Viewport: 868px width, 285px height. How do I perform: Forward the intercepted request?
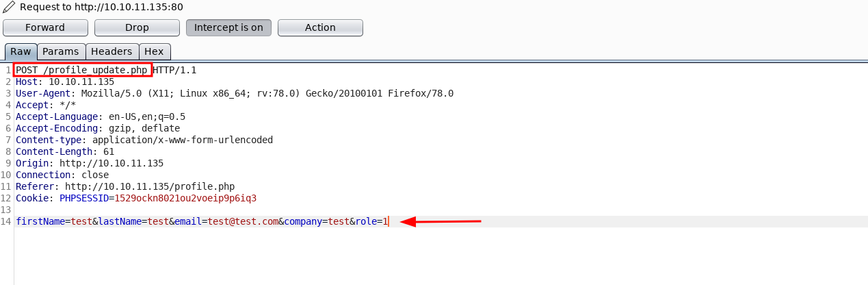point(45,28)
